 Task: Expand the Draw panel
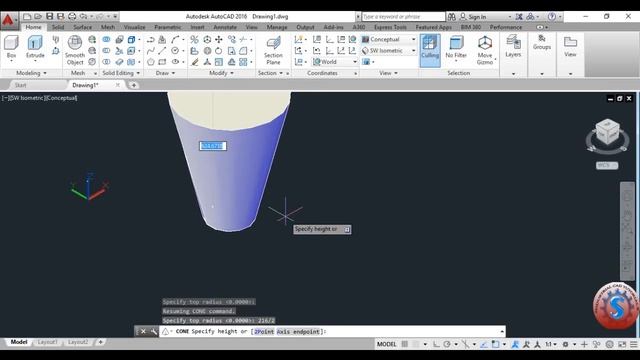click(165, 73)
